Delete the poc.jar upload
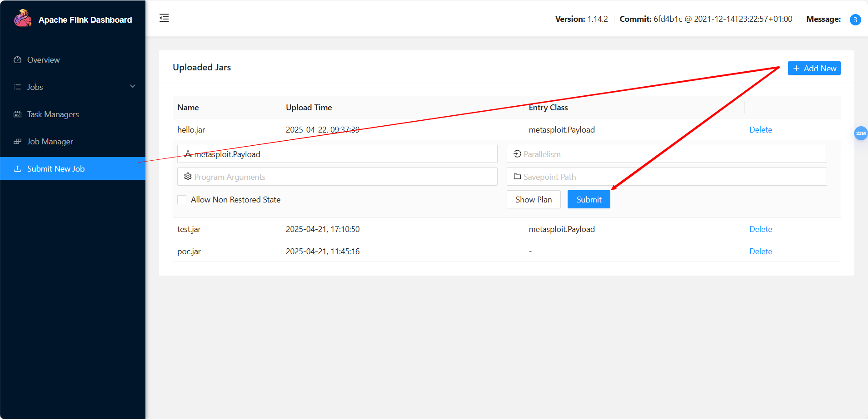 [760, 251]
